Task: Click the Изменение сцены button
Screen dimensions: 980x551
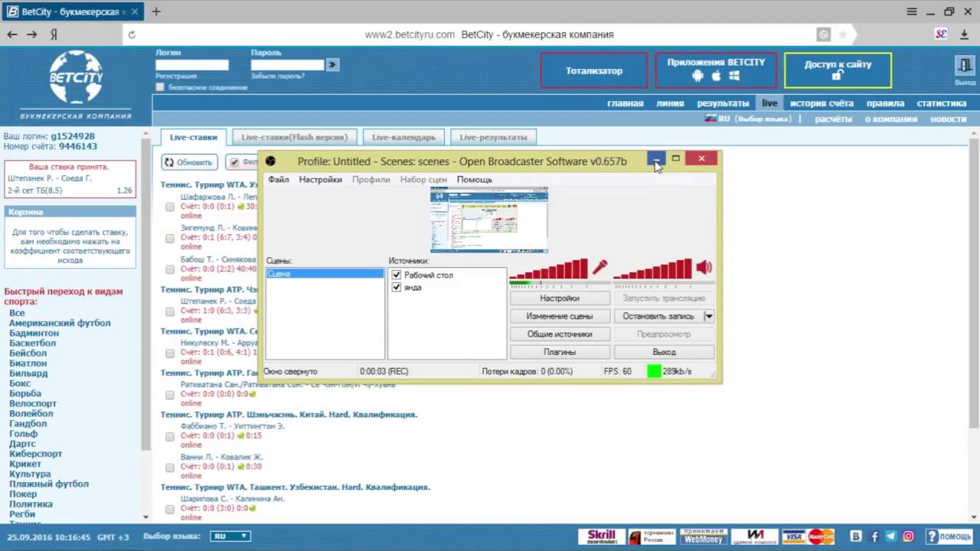Action: coord(560,316)
